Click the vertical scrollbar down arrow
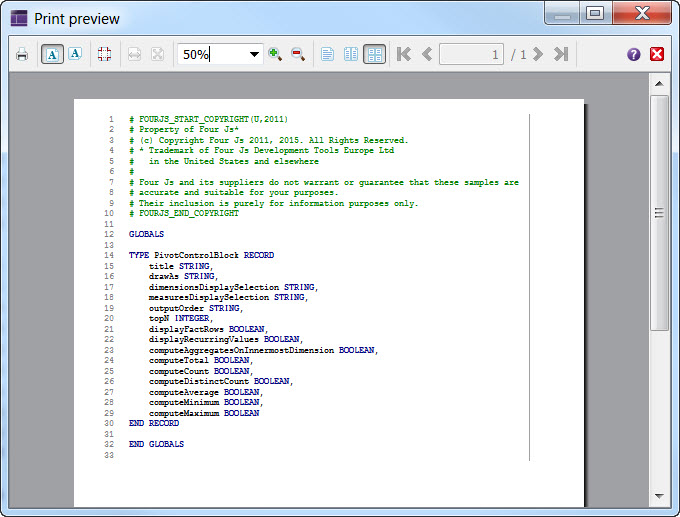The image size is (680, 517). 659,495
